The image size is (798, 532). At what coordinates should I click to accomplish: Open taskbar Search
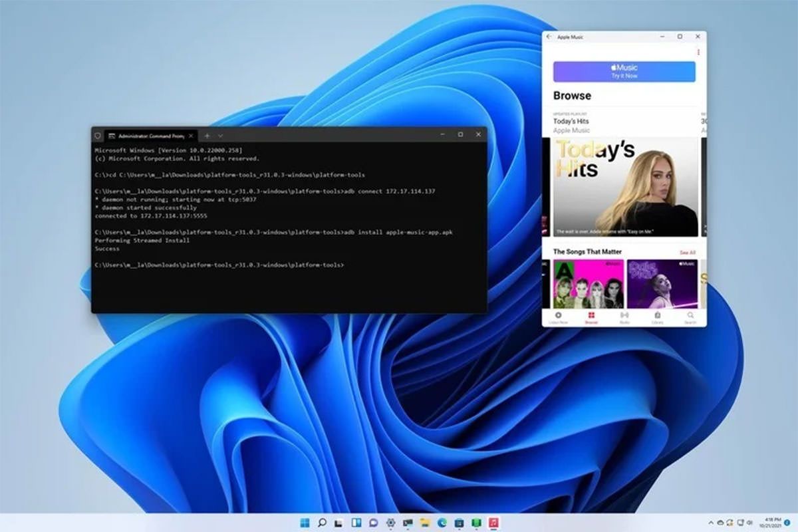click(322, 523)
